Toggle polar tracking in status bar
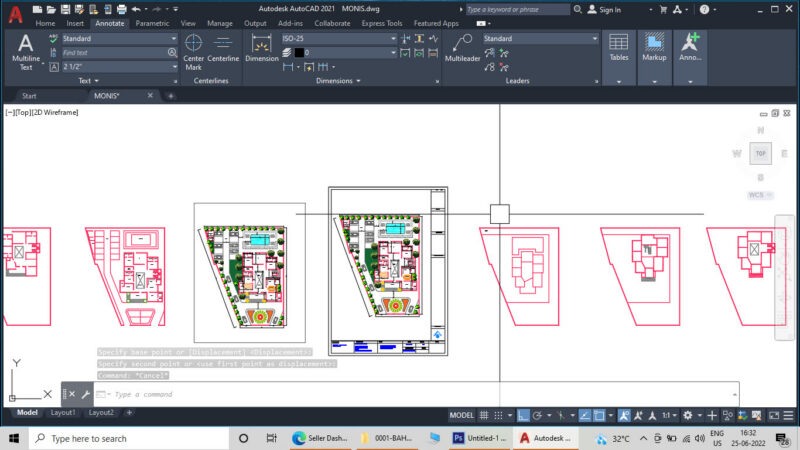 537,415
